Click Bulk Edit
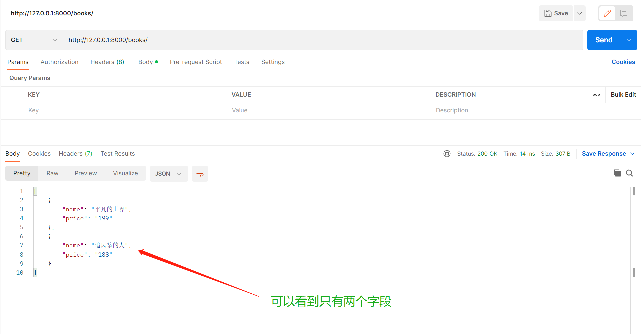This screenshot has width=644, height=334. pos(623,95)
